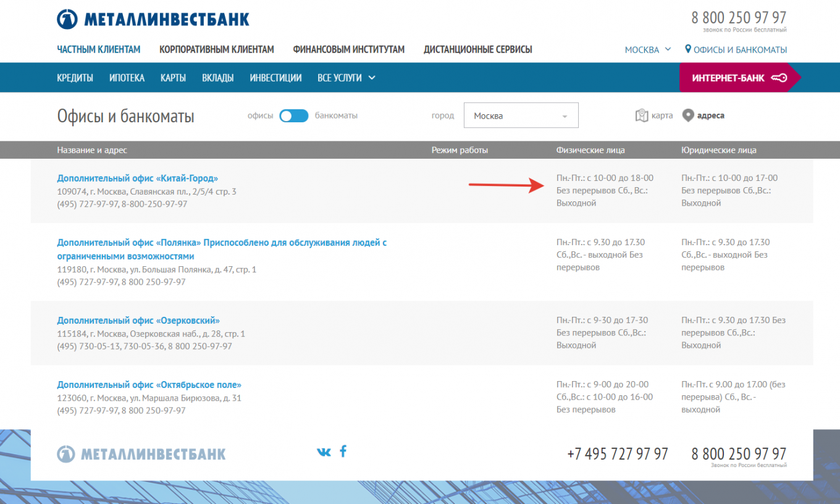Screen dimensions: 840x504
Task: Open Дополнительный офис «Полянка» link
Action: [222, 250]
